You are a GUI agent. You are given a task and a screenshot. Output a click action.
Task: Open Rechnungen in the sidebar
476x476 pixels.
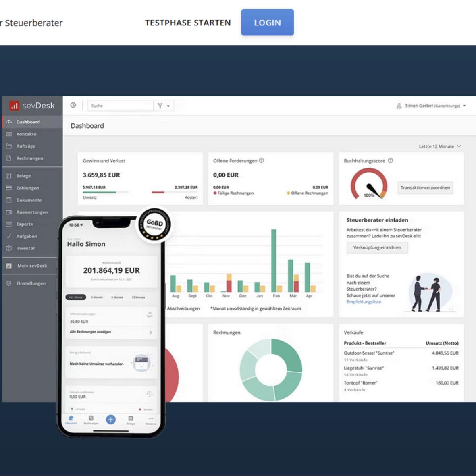(29, 158)
